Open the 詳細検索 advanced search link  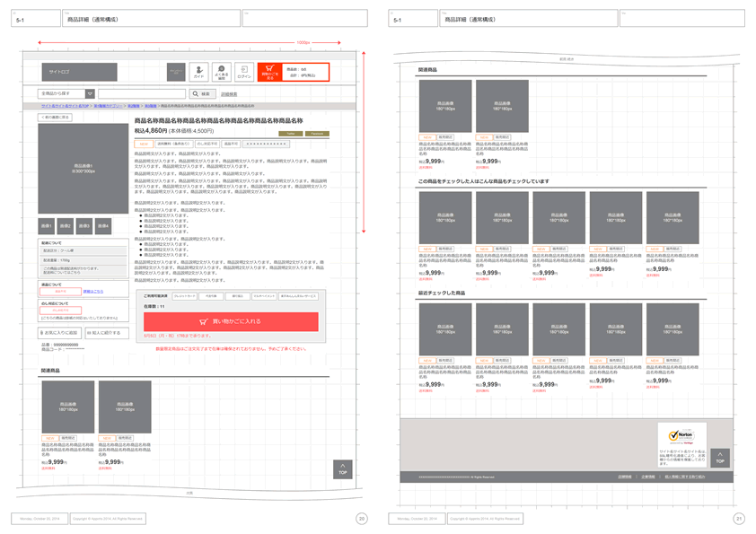229,93
